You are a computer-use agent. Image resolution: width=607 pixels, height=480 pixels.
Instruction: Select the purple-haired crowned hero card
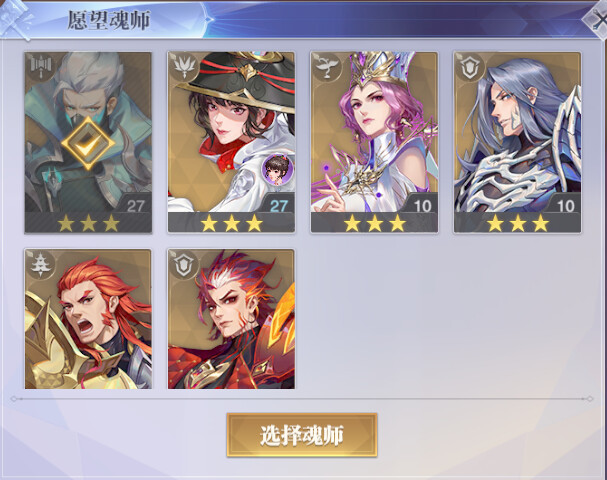[374, 142]
